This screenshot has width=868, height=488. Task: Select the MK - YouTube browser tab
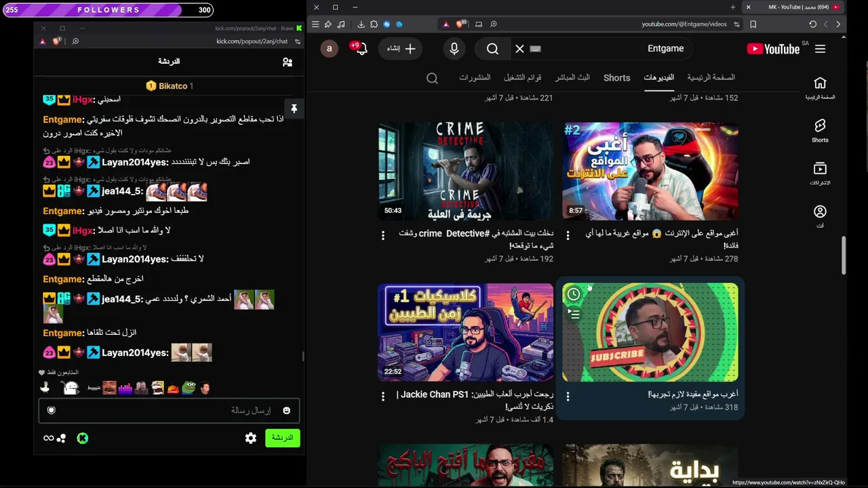(x=793, y=7)
